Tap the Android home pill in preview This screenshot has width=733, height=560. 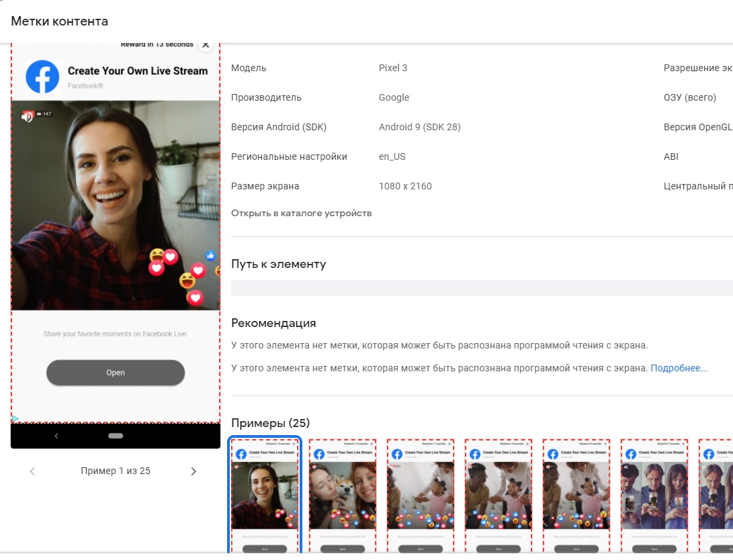116,436
